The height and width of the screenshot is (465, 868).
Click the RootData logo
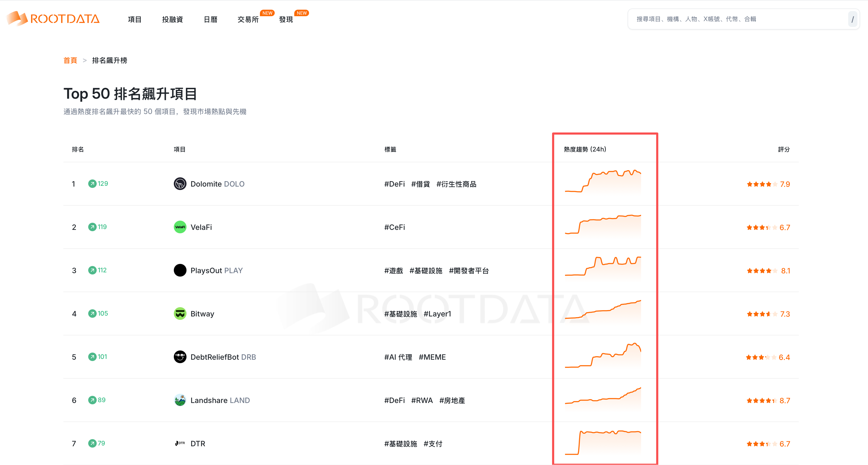tap(53, 18)
